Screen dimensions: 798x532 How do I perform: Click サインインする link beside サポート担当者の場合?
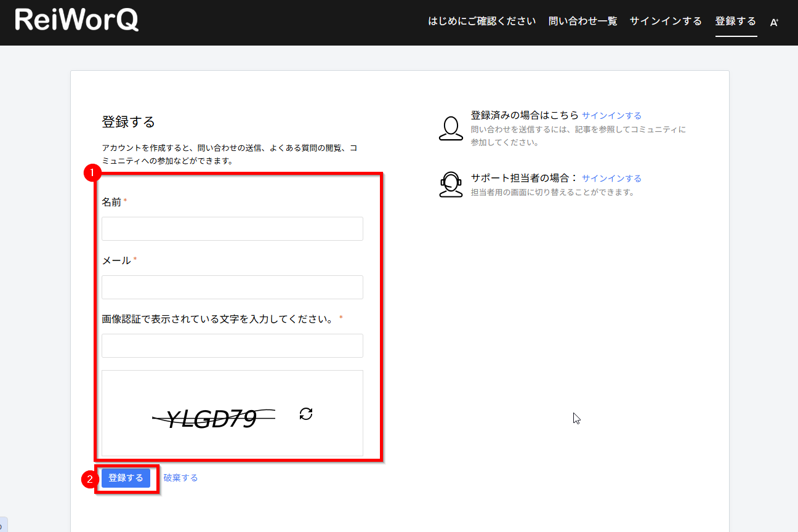611,179
